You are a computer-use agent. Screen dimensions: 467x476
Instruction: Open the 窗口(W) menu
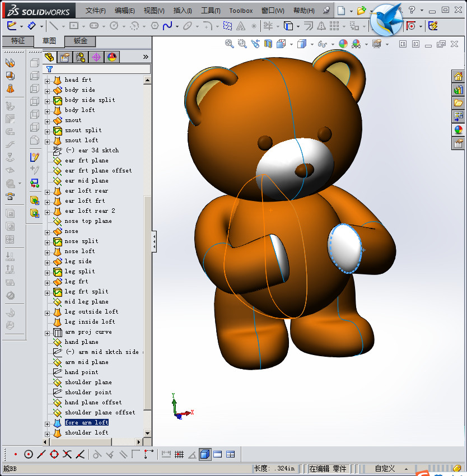click(273, 11)
